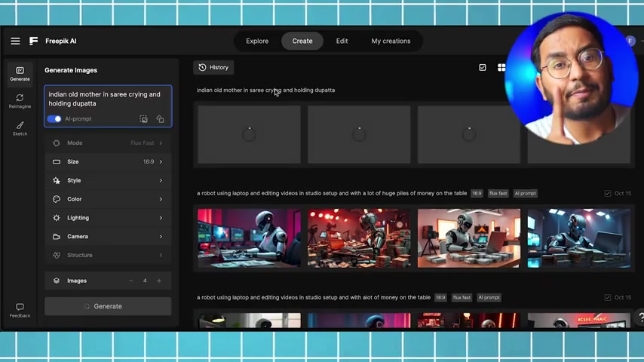Click AI prompt tag on alot of money prompt
The height and width of the screenshot is (362, 644).
[489, 297]
